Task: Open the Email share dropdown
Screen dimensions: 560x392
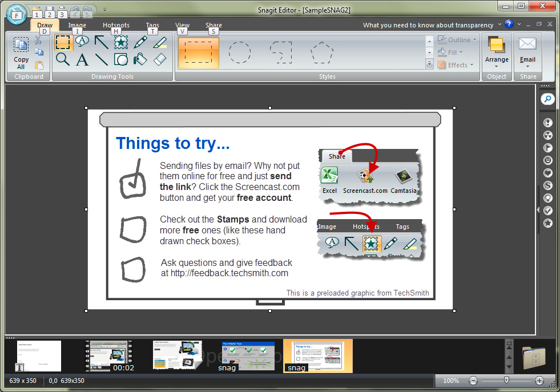Action: coord(527,52)
